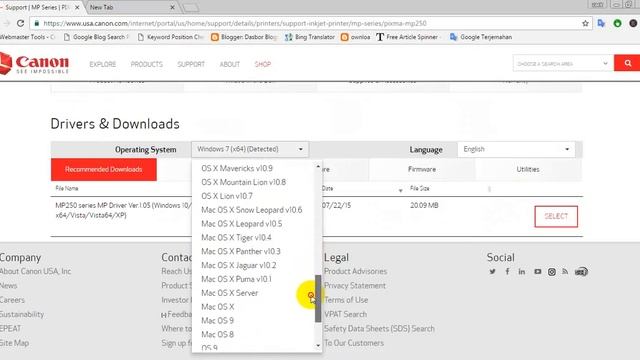Choose OS X Mountain Lion v10.8

pos(243,182)
